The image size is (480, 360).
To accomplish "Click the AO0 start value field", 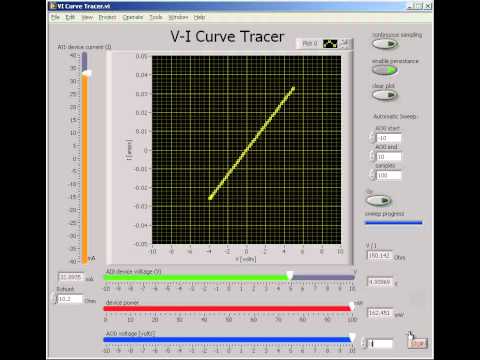I will pos(389,138).
